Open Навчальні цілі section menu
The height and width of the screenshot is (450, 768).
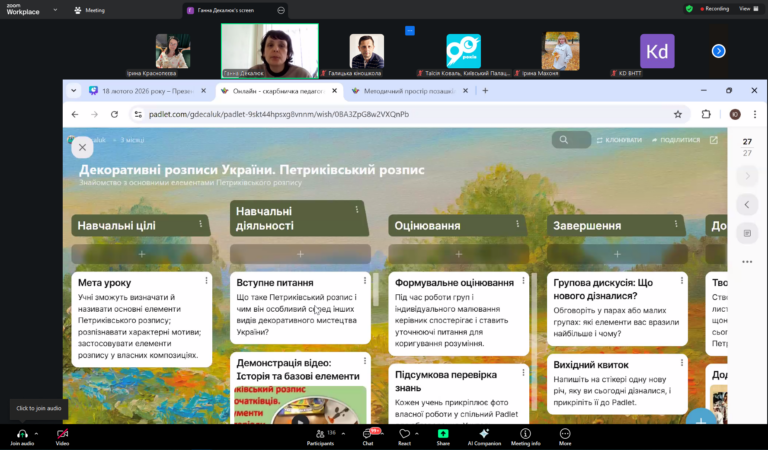point(200,224)
